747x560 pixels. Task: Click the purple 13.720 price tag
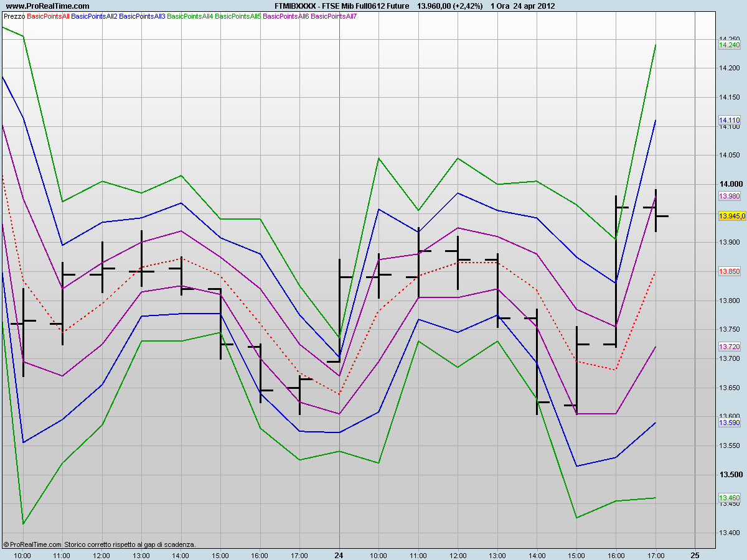click(729, 347)
